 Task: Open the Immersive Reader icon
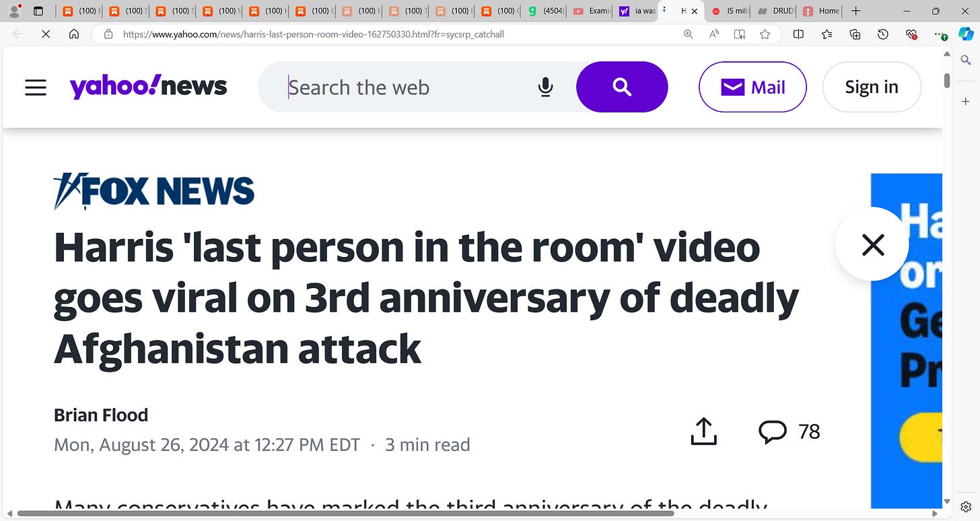[x=740, y=34]
